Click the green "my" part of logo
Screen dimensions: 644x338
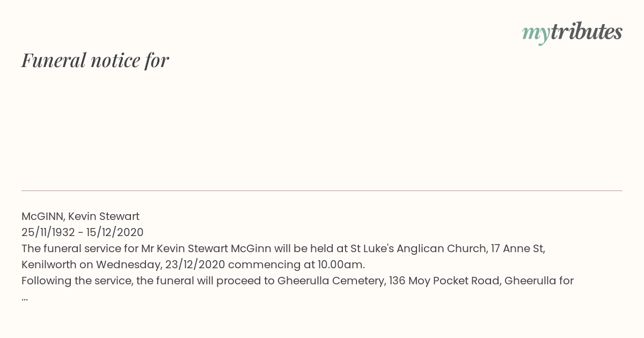click(x=536, y=34)
